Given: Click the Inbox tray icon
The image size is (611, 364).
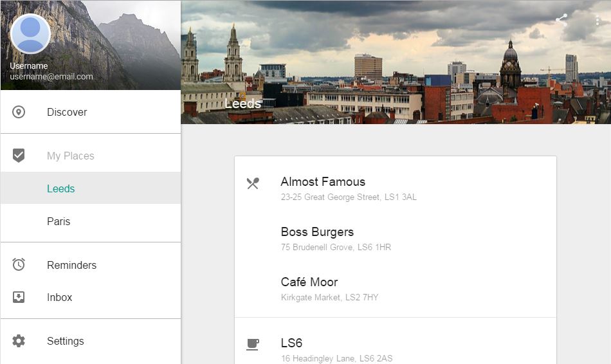Looking at the screenshot, I should [19, 297].
